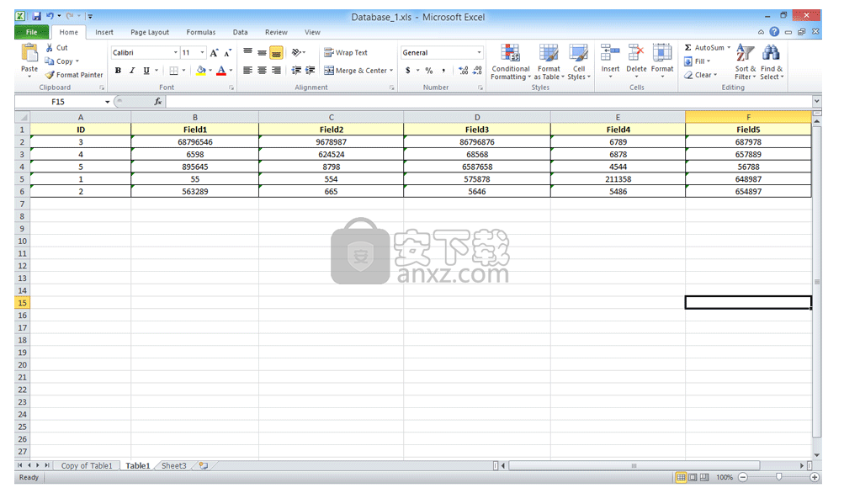Open the File tab
Screen dimensions: 844x504
32,32
